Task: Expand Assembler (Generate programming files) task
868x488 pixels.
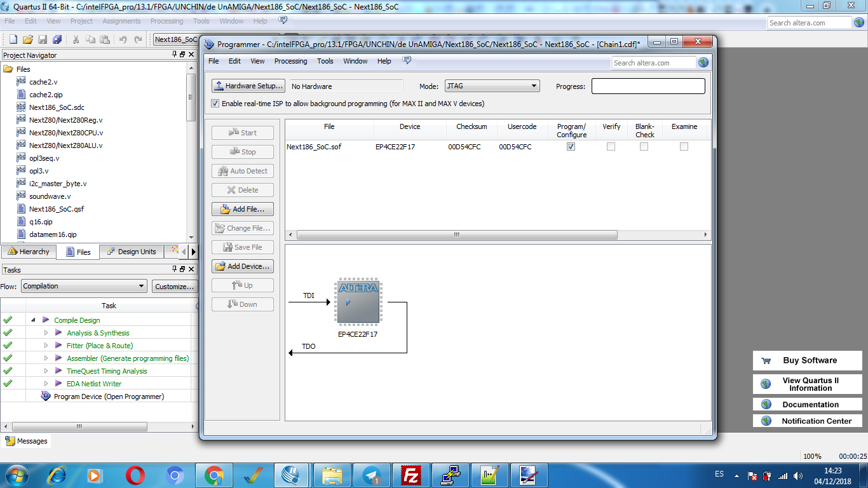Action: pos(46,358)
